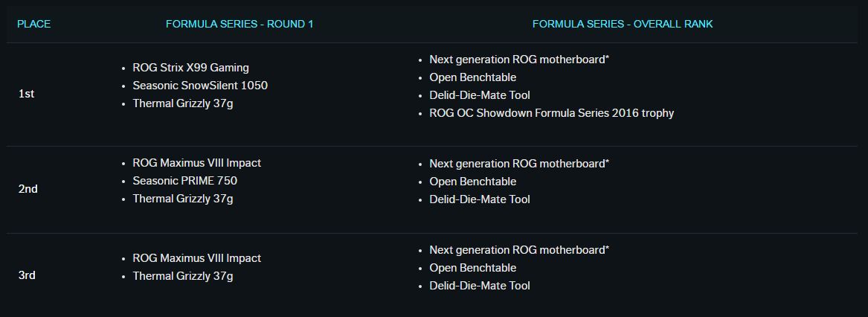Click Thermal Grizzly 37g in 3rd row

183,276
